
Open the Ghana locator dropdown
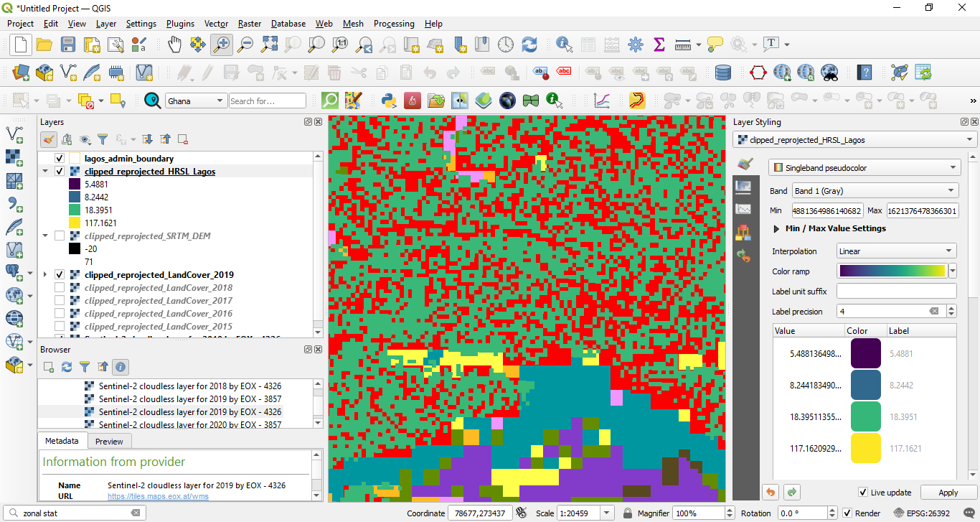[x=195, y=101]
